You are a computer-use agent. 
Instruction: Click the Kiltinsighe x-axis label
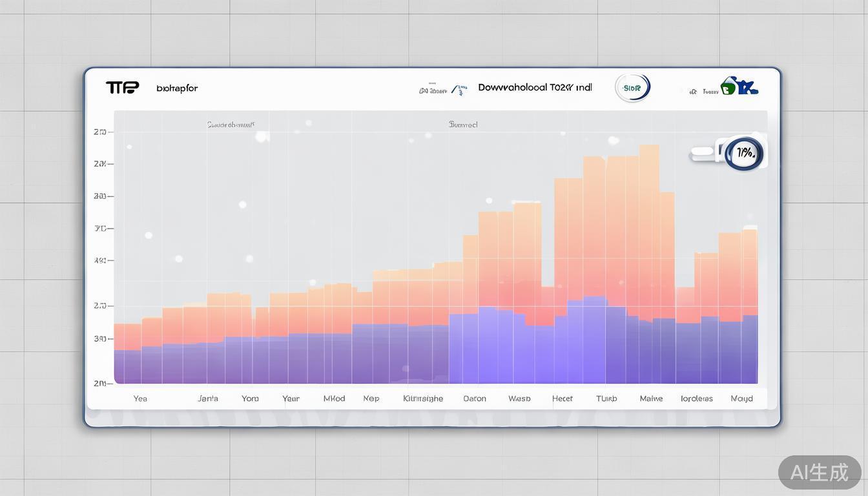[423, 398]
